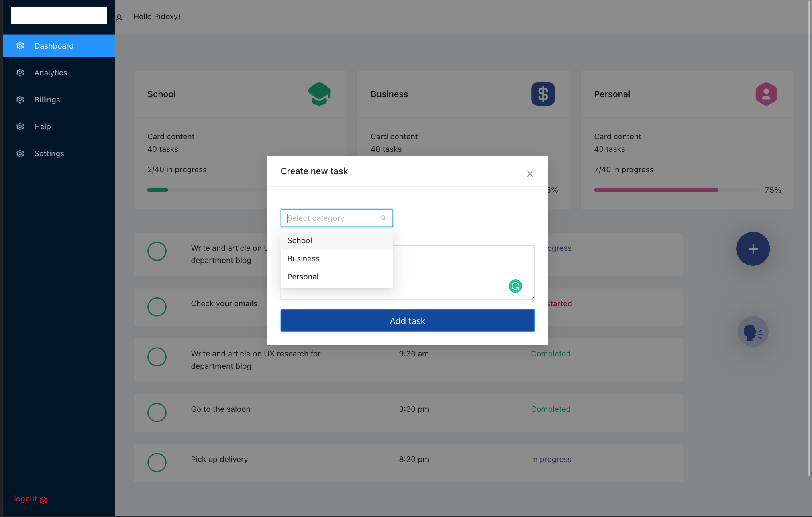Check the Check your emails task circle
This screenshot has width=812, height=517.
pos(157,307)
